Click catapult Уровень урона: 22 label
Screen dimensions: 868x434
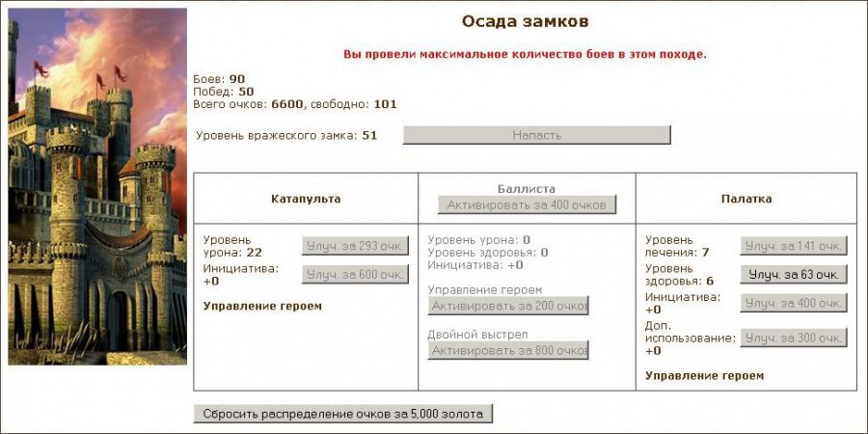coord(232,246)
